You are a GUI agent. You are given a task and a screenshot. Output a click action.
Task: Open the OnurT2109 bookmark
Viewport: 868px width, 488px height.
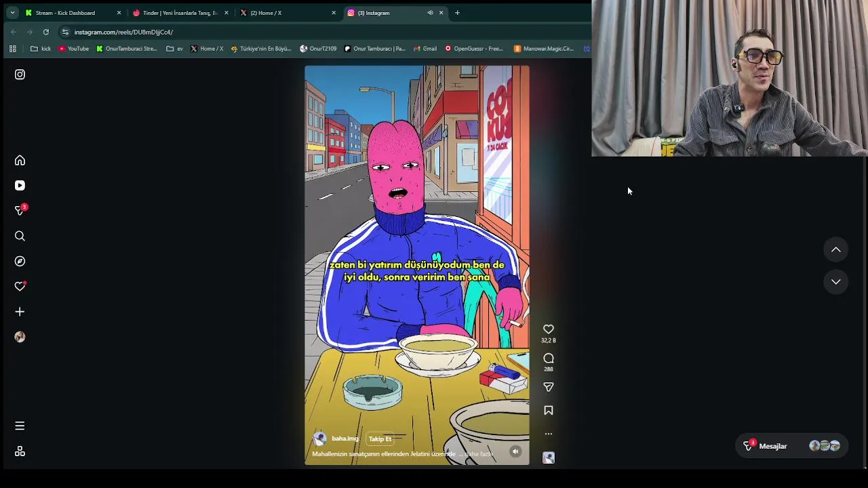click(318, 49)
